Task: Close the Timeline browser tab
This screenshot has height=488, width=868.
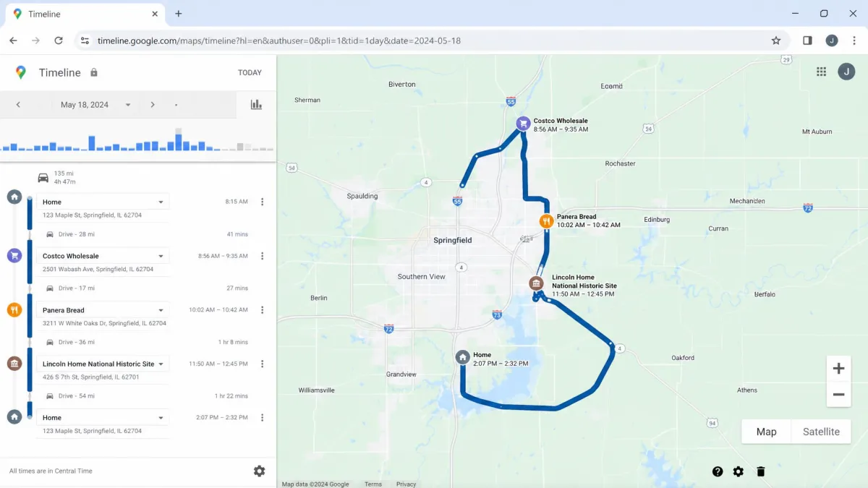Action: tap(155, 14)
